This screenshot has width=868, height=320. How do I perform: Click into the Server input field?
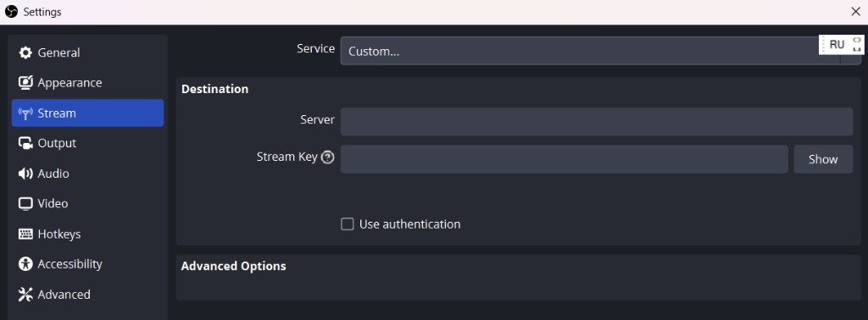pyautogui.click(x=596, y=122)
